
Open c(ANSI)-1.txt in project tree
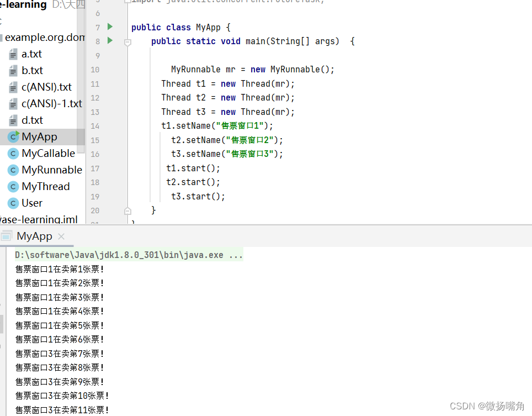tap(52, 103)
